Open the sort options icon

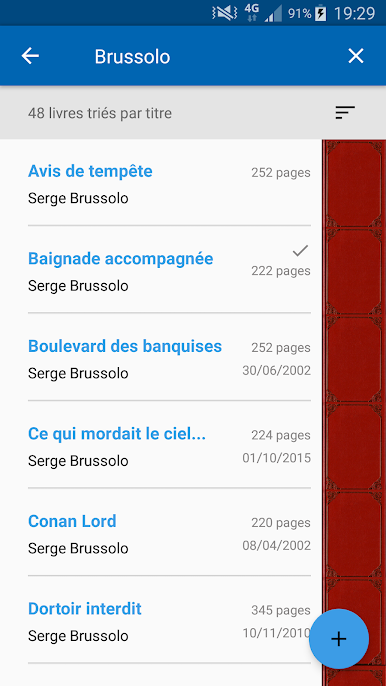click(345, 113)
